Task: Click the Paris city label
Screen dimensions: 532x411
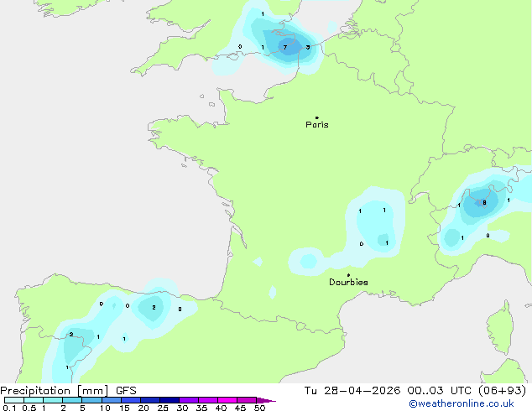Action: coord(317,125)
